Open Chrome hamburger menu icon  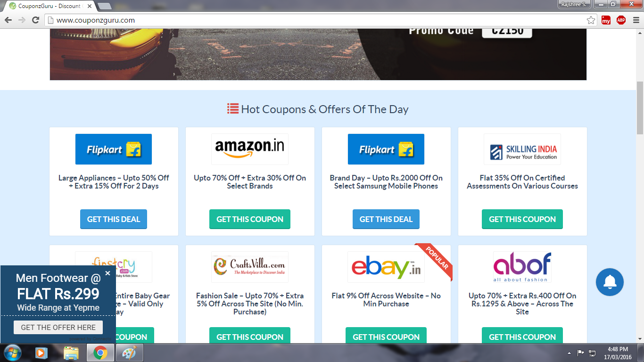click(x=635, y=20)
